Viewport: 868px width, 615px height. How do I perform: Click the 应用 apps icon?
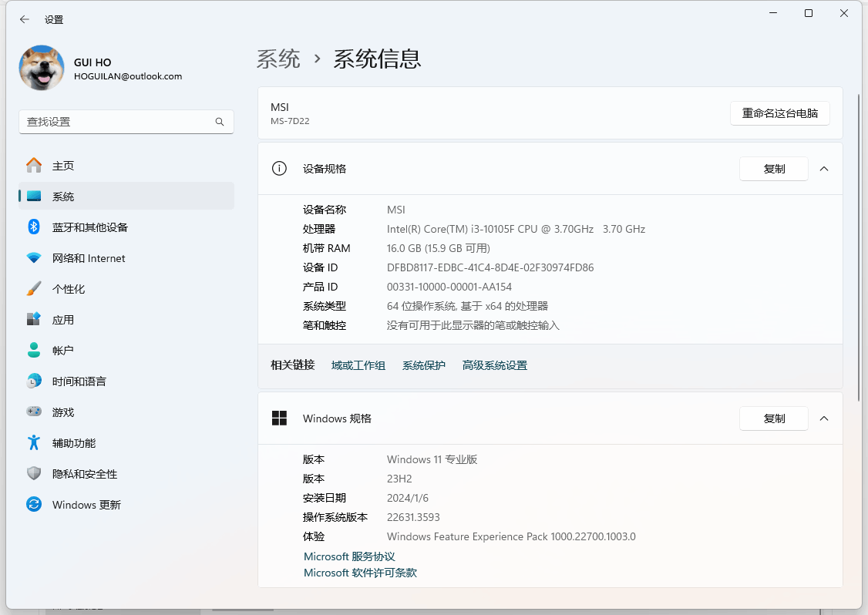click(x=34, y=319)
